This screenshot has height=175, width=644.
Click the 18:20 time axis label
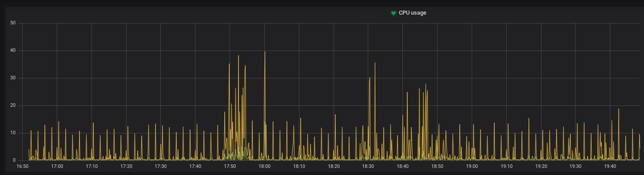pyautogui.click(x=334, y=166)
